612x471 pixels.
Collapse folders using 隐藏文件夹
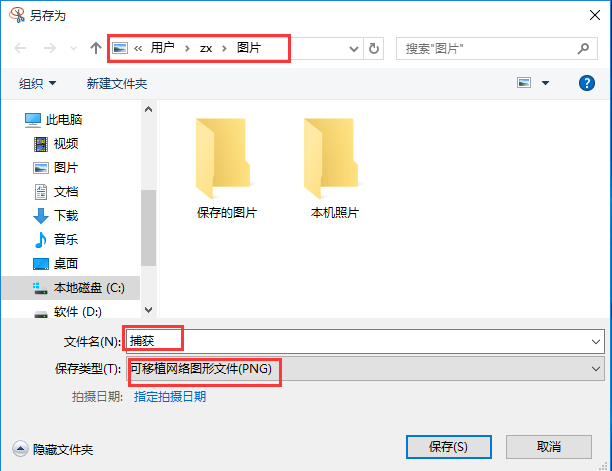[x=53, y=449]
